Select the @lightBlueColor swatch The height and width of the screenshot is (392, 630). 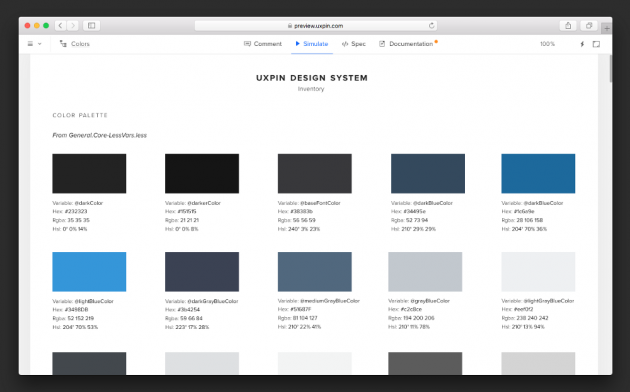[x=89, y=272]
